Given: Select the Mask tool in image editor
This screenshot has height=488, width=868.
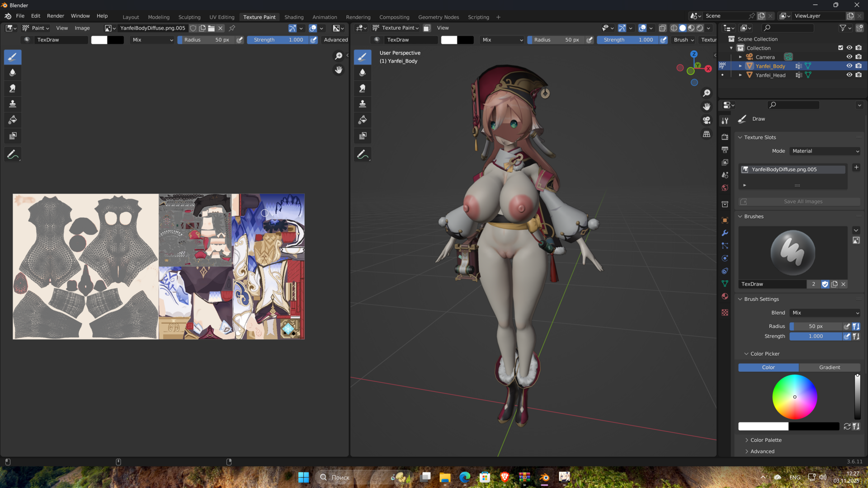Looking at the screenshot, I should click(13, 136).
